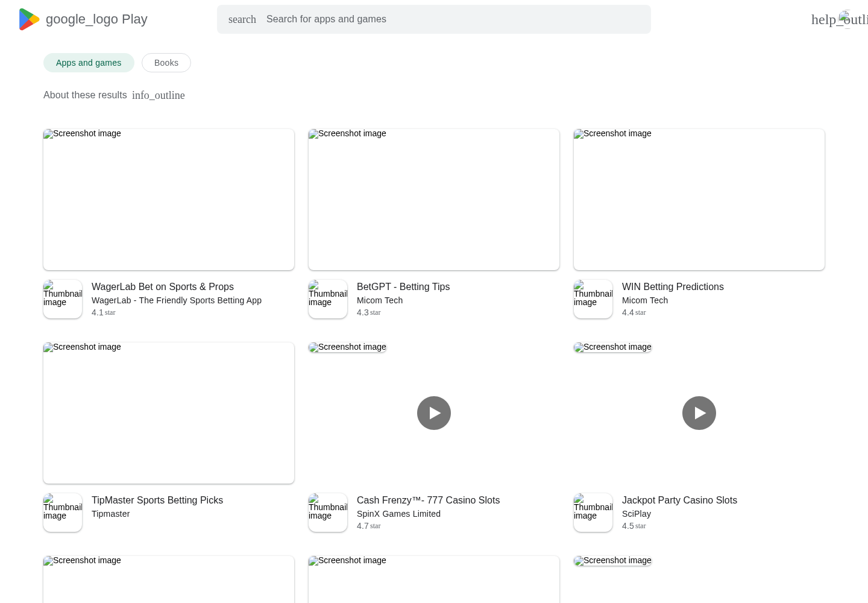The image size is (868, 603).
Task: Open WIN Betting Predictions thumbnail icon
Action: click(593, 299)
